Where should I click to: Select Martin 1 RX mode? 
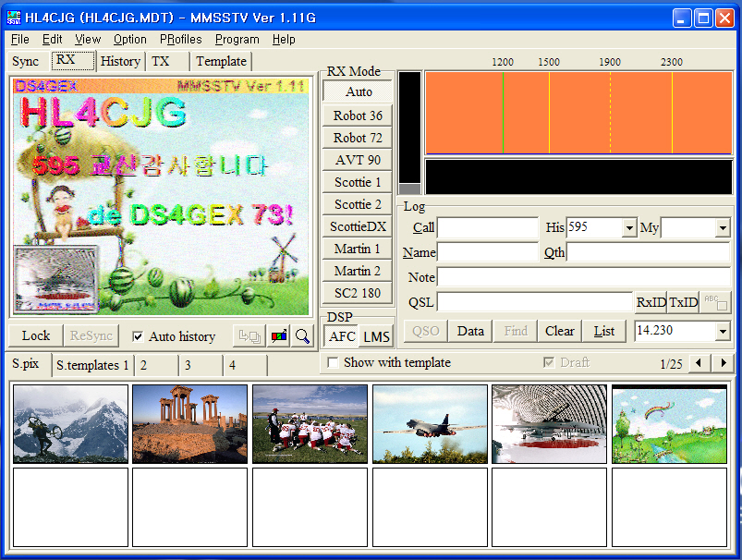(358, 249)
